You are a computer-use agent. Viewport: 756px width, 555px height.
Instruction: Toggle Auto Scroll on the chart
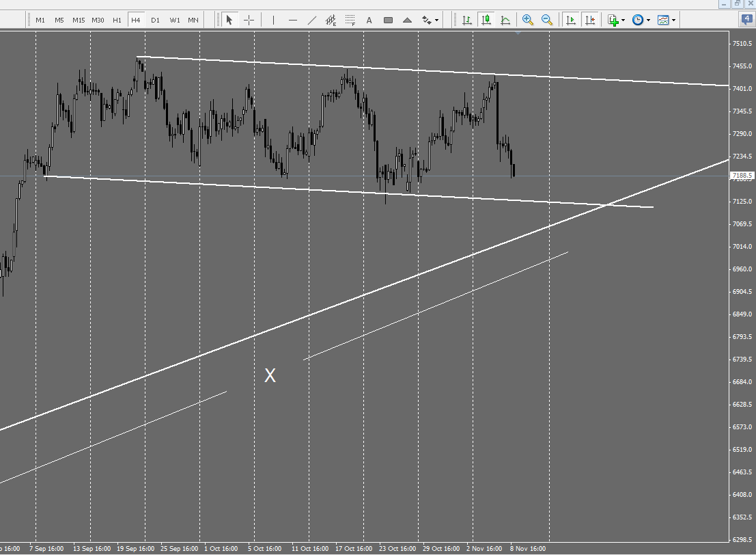tap(571, 20)
